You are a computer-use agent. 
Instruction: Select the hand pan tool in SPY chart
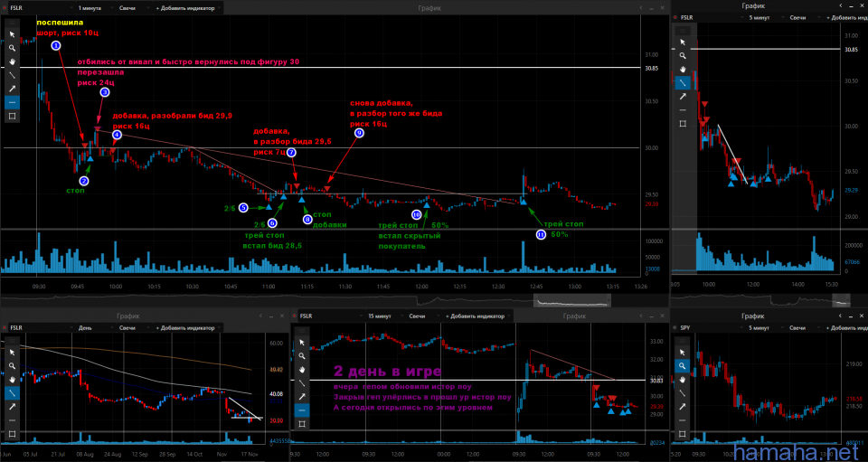[x=682, y=379]
